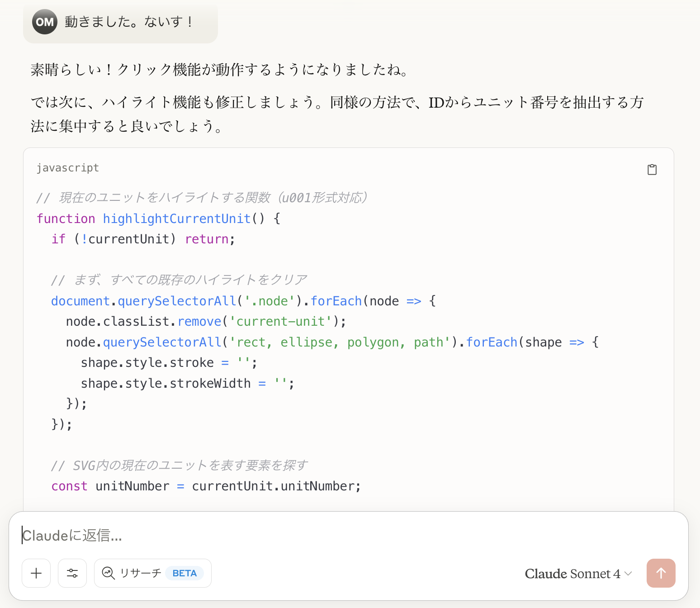Expand model options using the chevron
700x608 pixels.
628,574
